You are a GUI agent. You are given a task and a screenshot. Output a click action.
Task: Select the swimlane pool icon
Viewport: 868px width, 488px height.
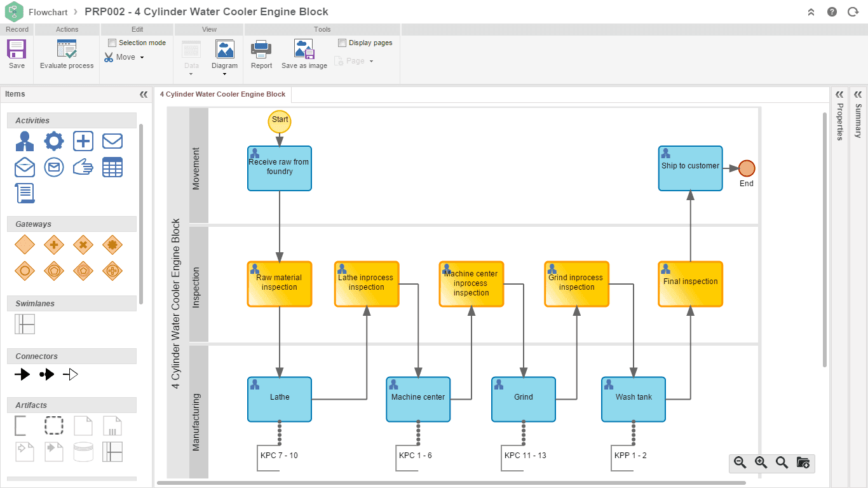click(x=25, y=324)
